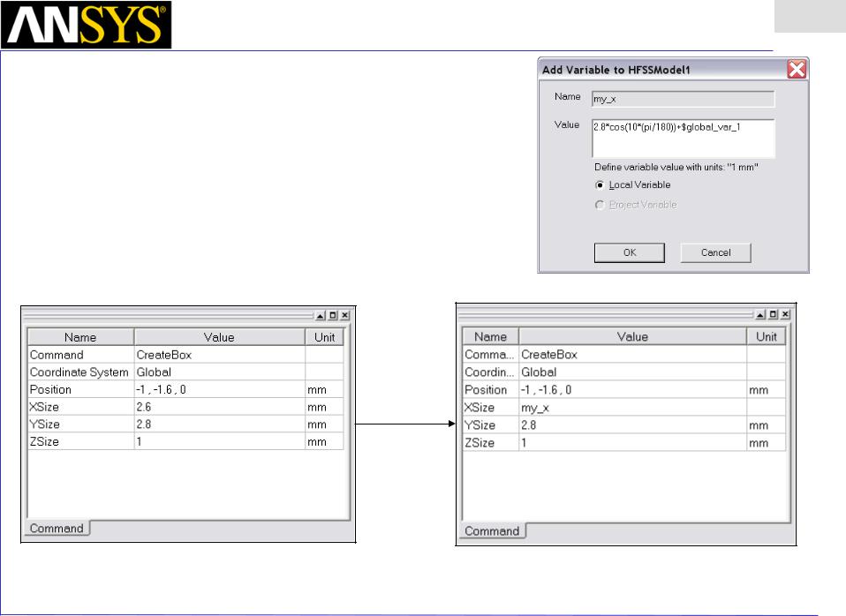The width and height of the screenshot is (846, 616).
Task: Select ZSize value 1 in right panel
Action: tap(632, 442)
